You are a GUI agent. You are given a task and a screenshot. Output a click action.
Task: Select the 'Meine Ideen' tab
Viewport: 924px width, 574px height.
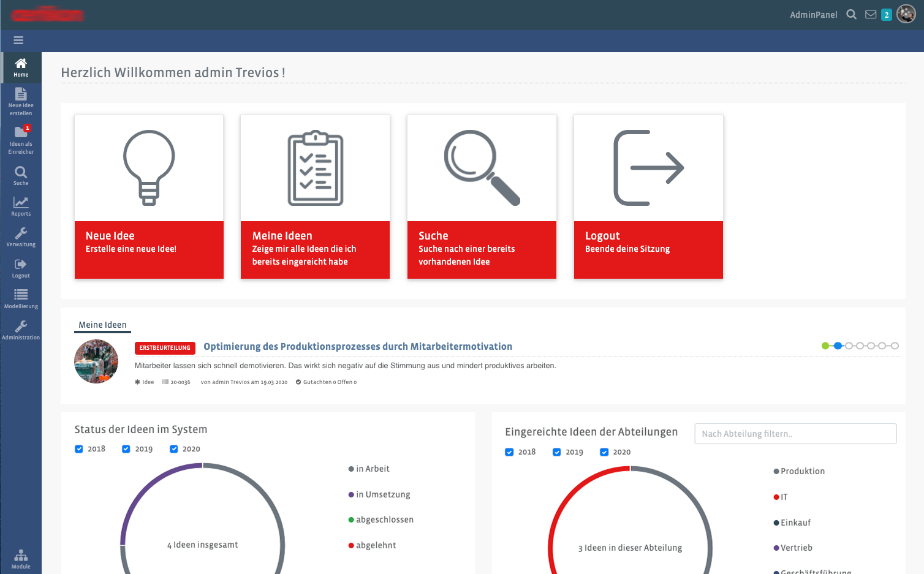(x=102, y=325)
